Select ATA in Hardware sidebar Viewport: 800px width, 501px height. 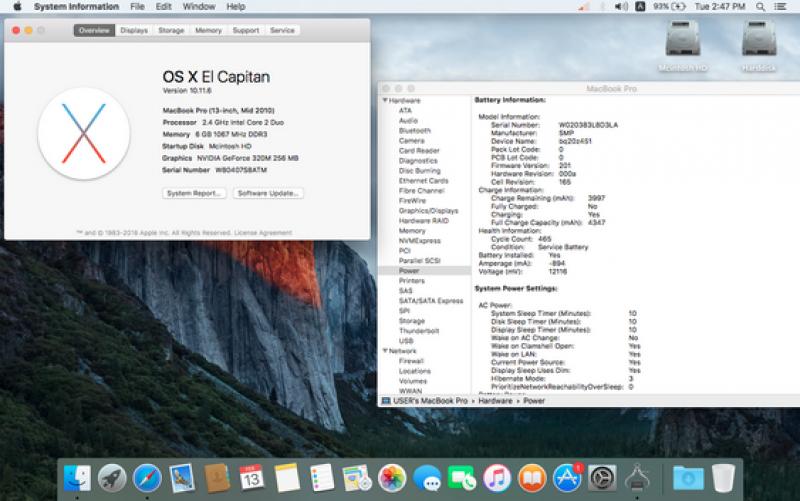(x=405, y=110)
